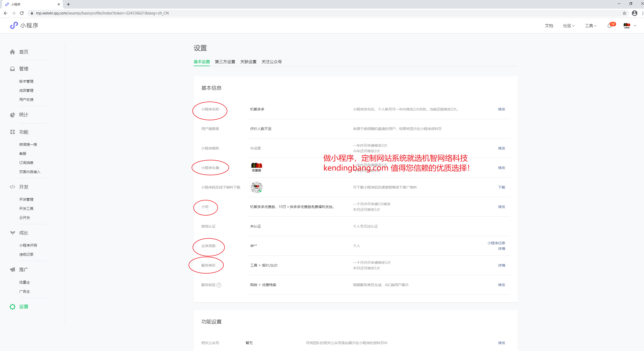Click the 推广 megaphone icon
Viewport: 644px width, 351px height.
click(12, 269)
